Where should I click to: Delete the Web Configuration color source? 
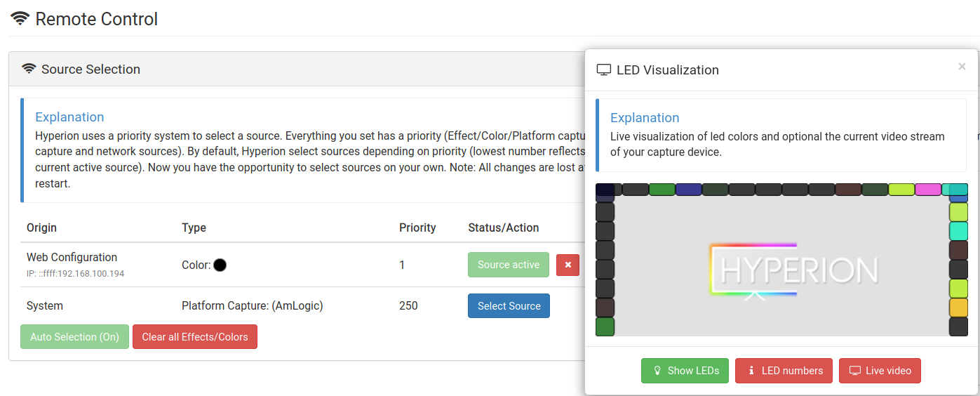(568, 265)
